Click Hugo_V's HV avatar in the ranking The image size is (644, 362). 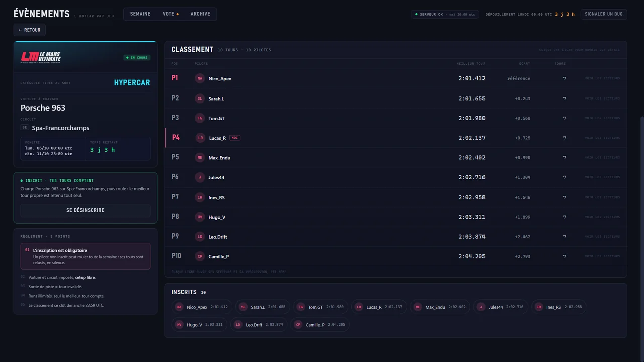pyautogui.click(x=200, y=217)
